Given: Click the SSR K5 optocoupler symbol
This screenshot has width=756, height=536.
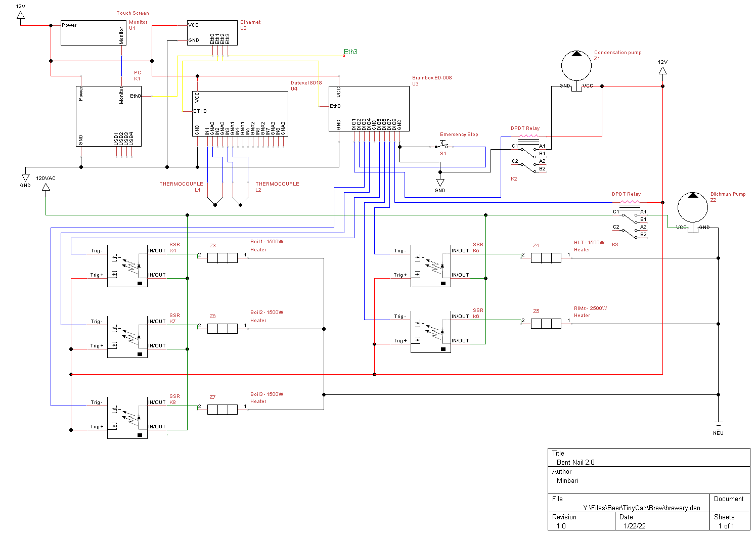Looking at the screenshot, I should 431,266.
